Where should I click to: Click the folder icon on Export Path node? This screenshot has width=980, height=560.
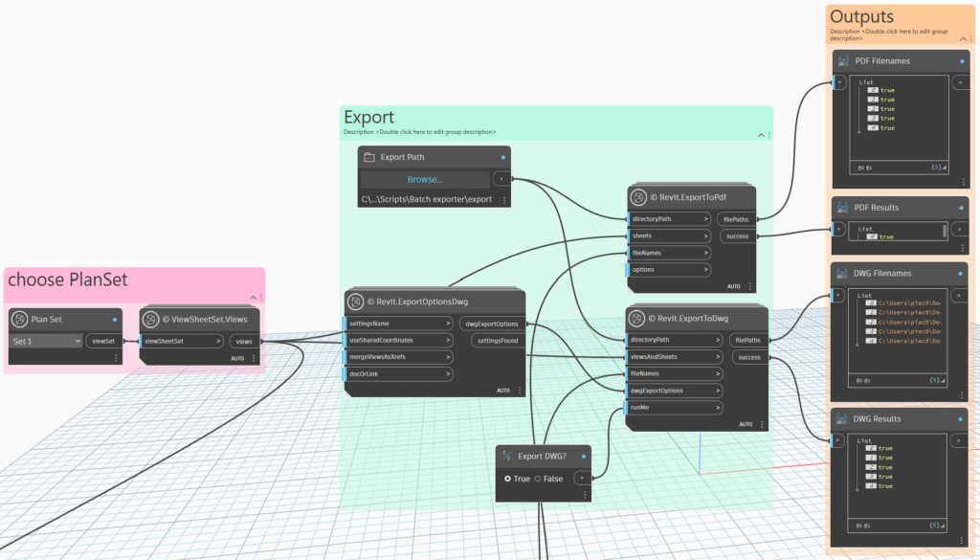369,157
